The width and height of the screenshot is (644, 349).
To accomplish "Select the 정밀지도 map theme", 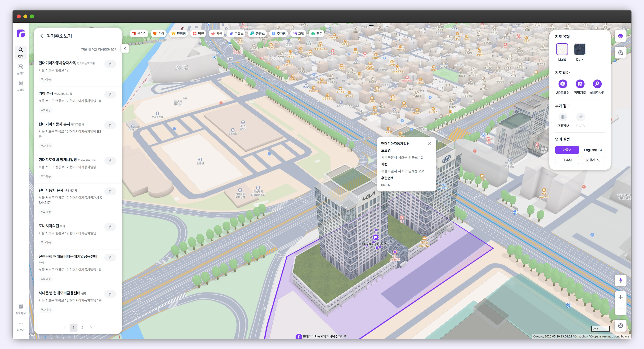I will tap(580, 87).
